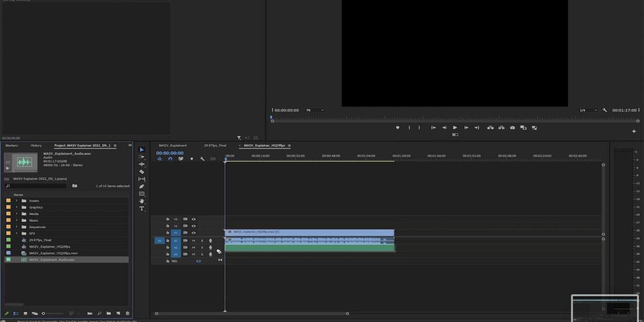Click the New Bin folder icon
644x322 pixels.
108,313
